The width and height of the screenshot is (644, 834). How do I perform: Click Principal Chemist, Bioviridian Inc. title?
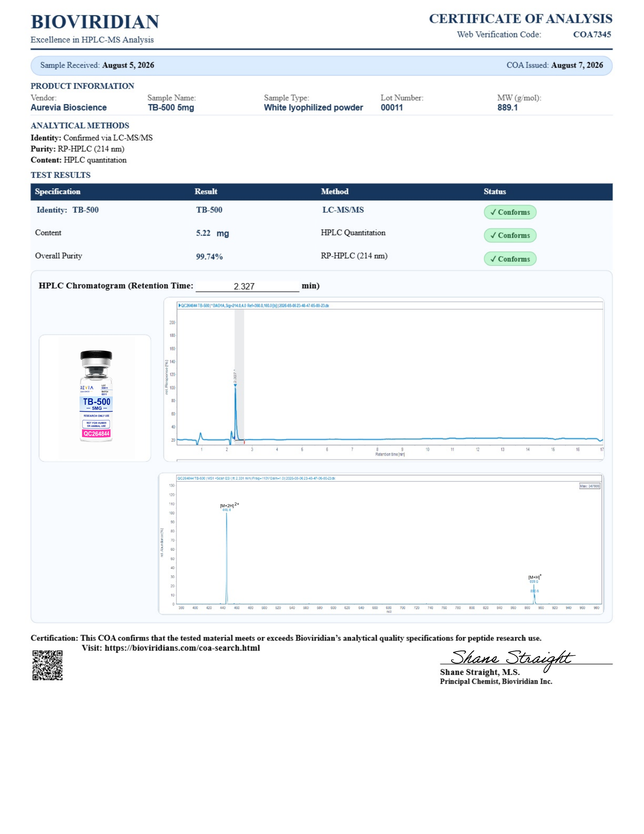[x=496, y=682]
